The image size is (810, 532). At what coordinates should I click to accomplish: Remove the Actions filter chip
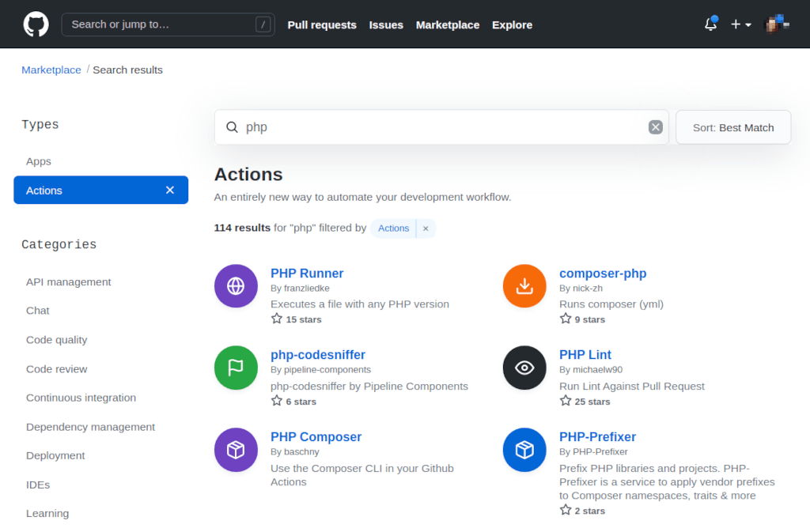(426, 228)
